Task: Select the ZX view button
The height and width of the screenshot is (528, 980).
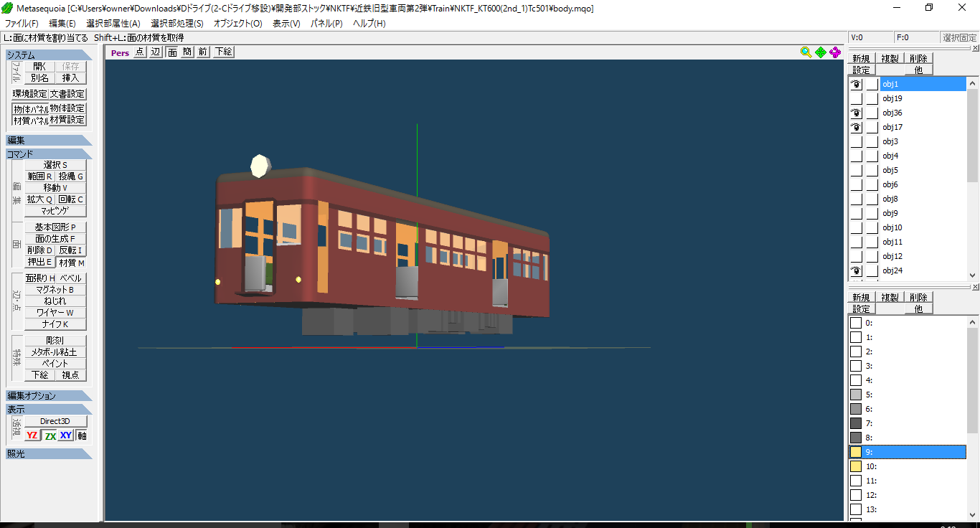Action: (50, 435)
